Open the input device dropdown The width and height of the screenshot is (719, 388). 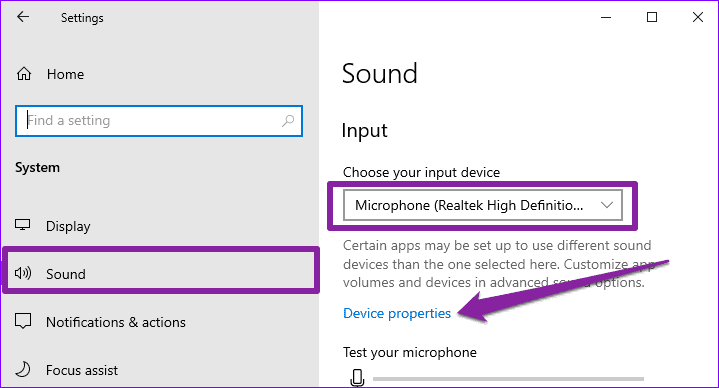point(482,205)
